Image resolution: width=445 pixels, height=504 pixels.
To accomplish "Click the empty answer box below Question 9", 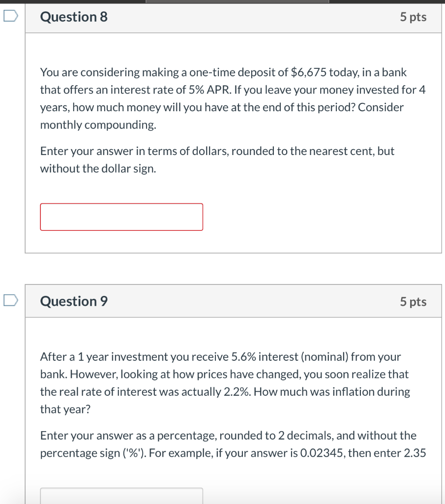I will tap(121, 497).
